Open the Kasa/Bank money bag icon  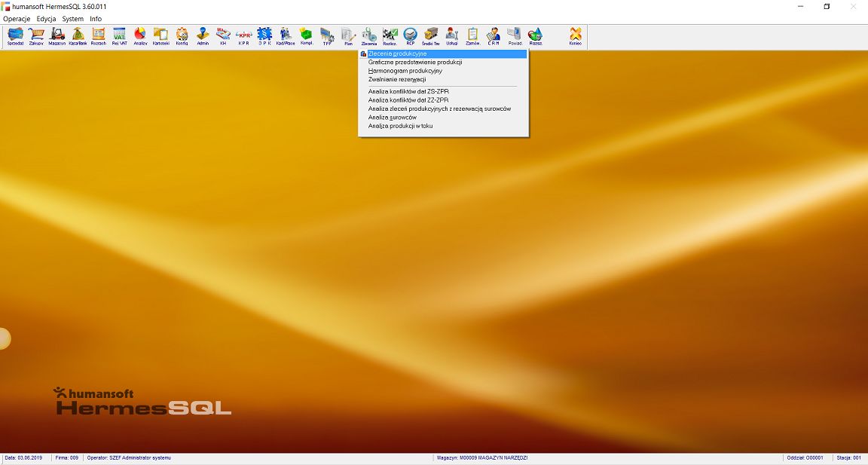[78, 36]
